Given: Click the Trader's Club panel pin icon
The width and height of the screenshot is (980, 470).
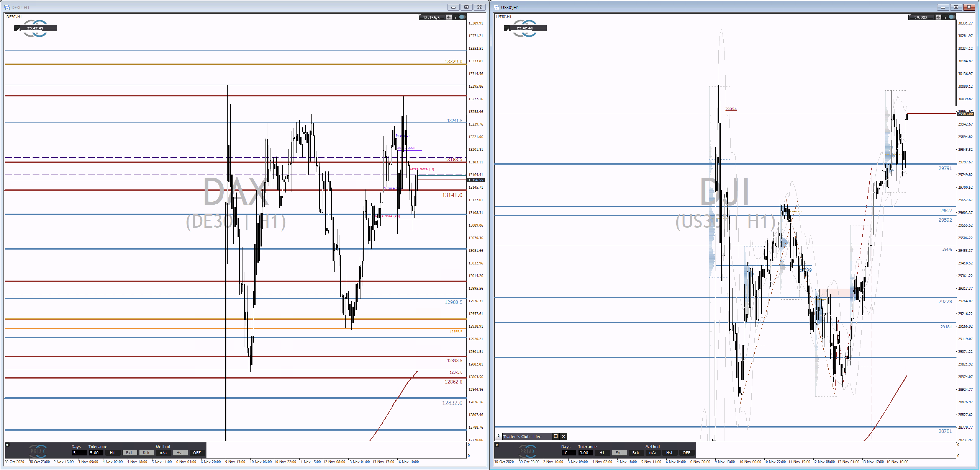Looking at the screenshot, I should (x=499, y=436).
